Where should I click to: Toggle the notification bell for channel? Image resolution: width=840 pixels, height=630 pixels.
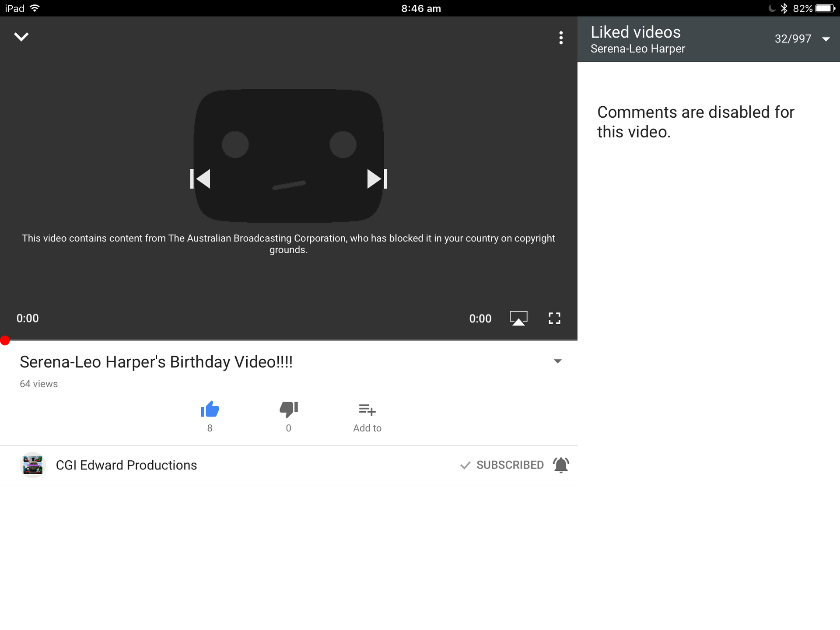pos(561,465)
